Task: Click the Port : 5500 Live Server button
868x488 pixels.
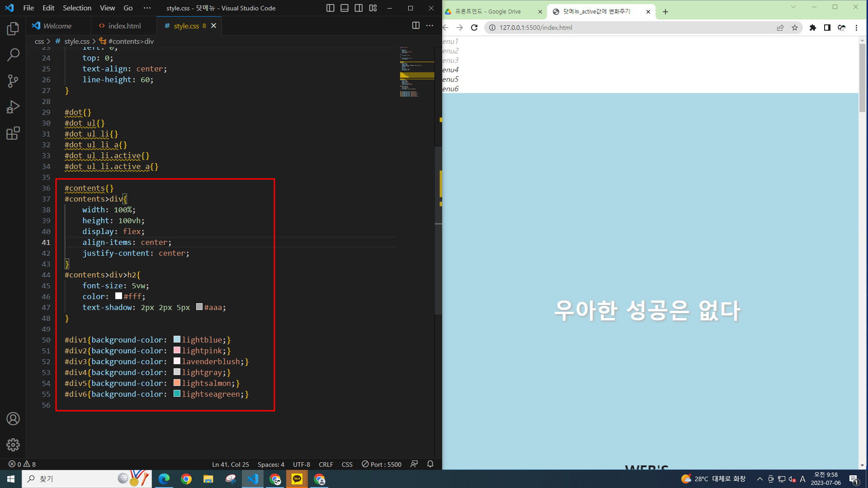Action: 382,464
